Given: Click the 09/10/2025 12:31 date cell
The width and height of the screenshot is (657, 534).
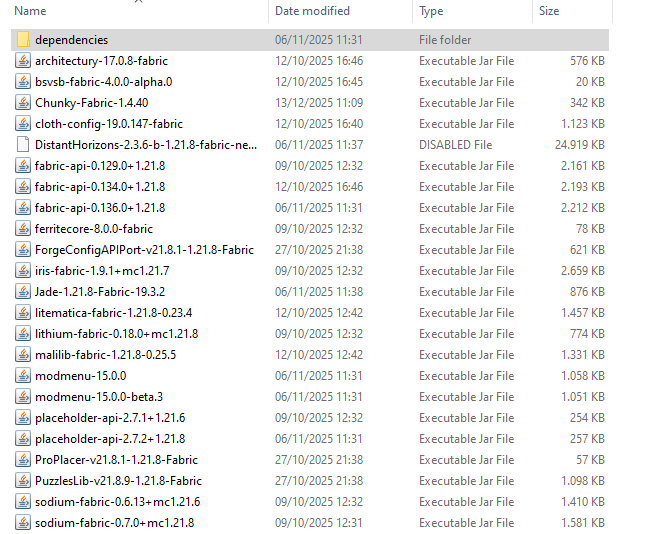Looking at the screenshot, I should 319,523.
